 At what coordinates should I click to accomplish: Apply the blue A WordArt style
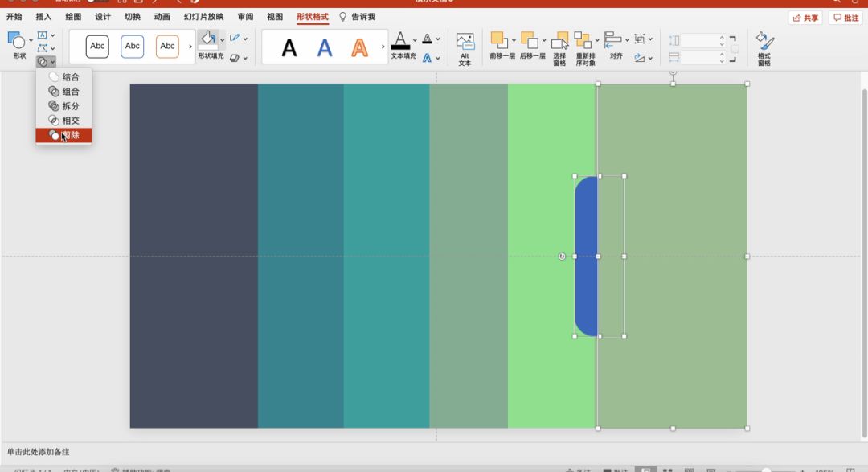pyautogui.click(x=325, y=48)
